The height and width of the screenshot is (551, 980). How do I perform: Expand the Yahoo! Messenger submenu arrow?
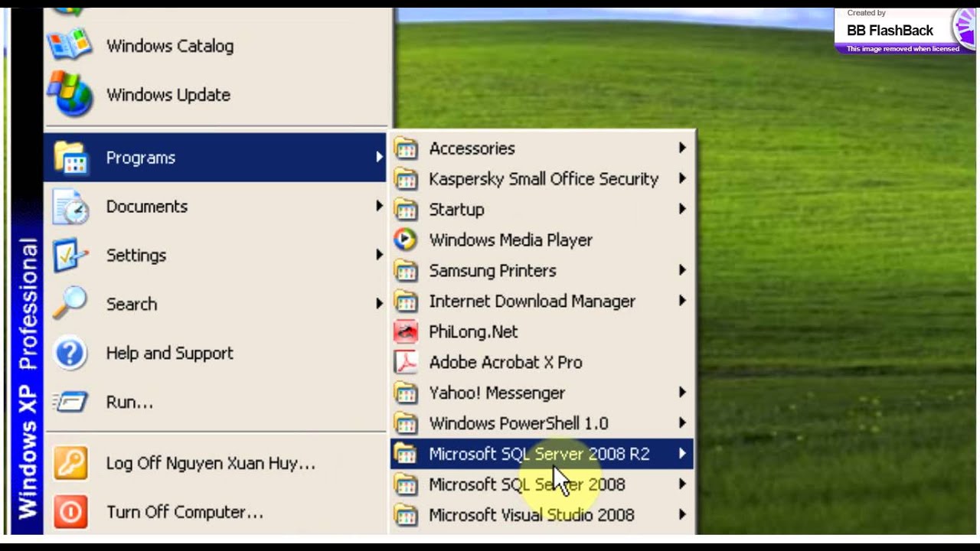point(682,393)
